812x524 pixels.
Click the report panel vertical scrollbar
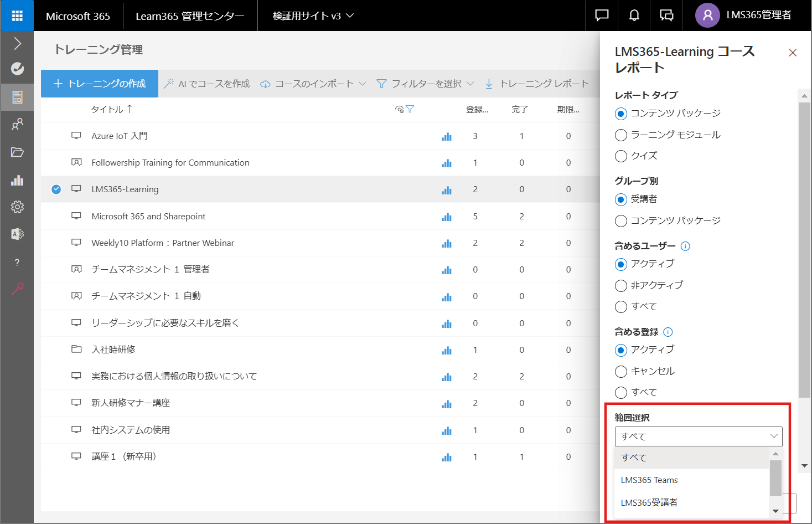pos(804,249)
